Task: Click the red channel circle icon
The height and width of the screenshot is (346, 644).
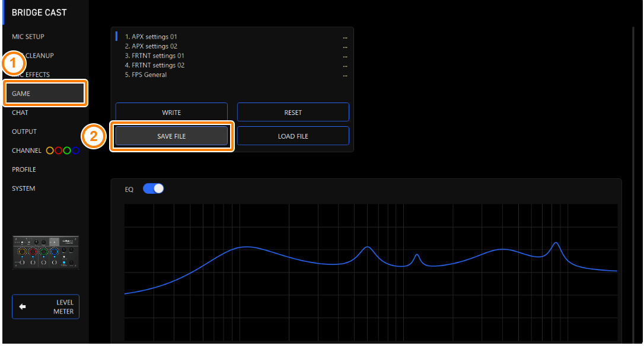Action: coord(58,150)
